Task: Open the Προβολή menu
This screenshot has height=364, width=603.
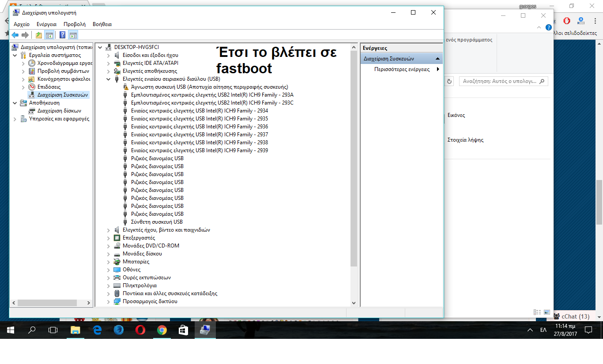Action: (x=74, y=24)
